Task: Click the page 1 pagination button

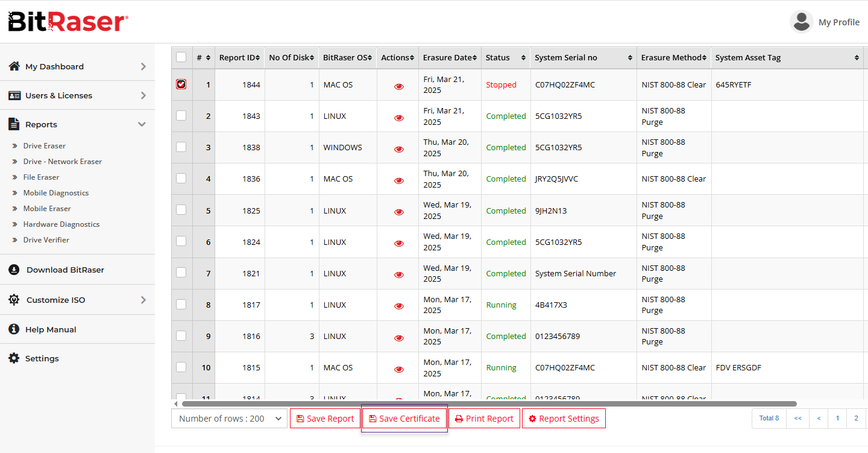Action: [x=837, y=418]
